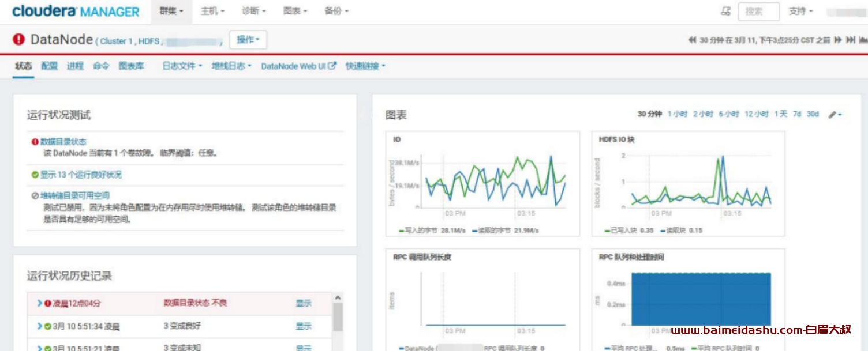Expand the 凌晨12点04分 history row chevron

tap(39, 303)
